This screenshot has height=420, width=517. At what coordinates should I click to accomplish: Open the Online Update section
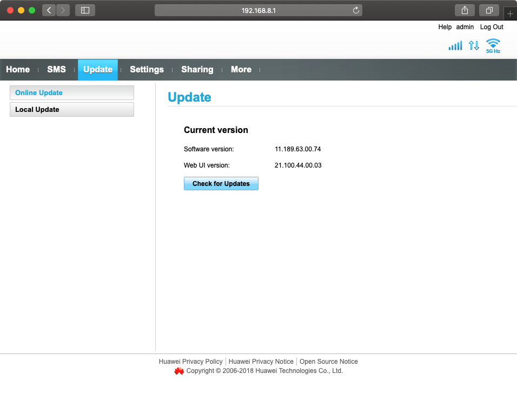coord(71,92)
